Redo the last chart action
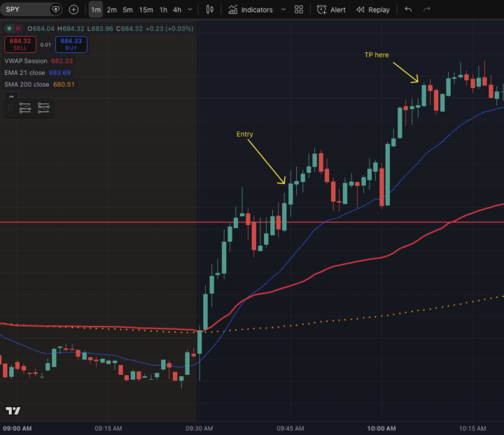The image size is (504, 435). (x=426, y=10)
